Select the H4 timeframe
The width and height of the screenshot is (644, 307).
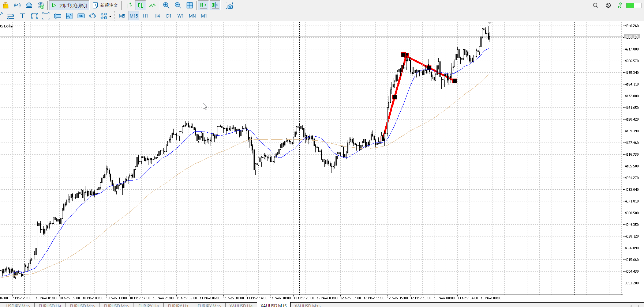tap(157, 16)
